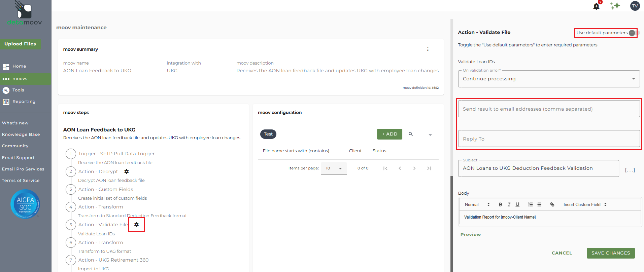Select Action - UKG Retirement 360 step
Screen dimensions: 644x272
pyautogui.click(x=113, y=260)
